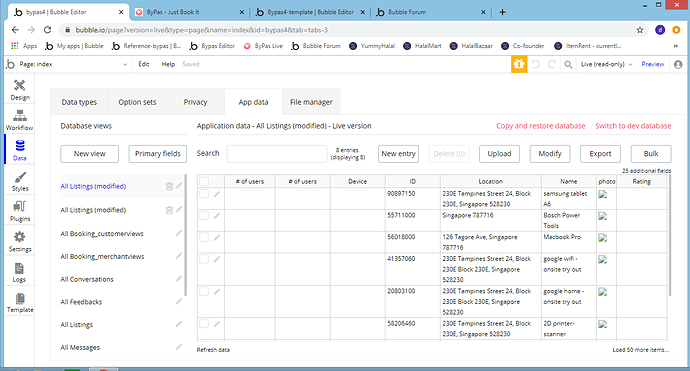This screenshot has height=371, width=690.
Task: Open the Workflow section
Action: tap(19, 120)
